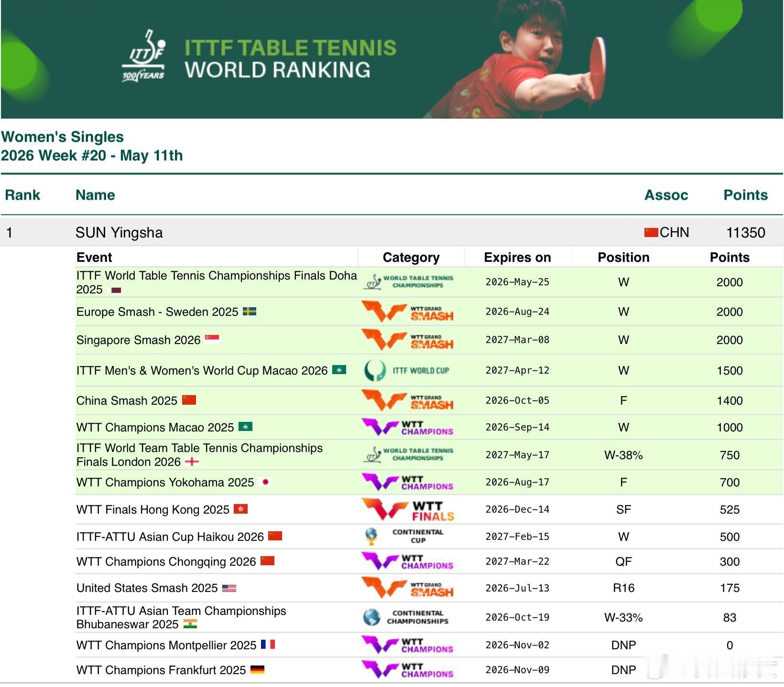Click the Japan flag beside Yokohama 2025

pos(265,482)
